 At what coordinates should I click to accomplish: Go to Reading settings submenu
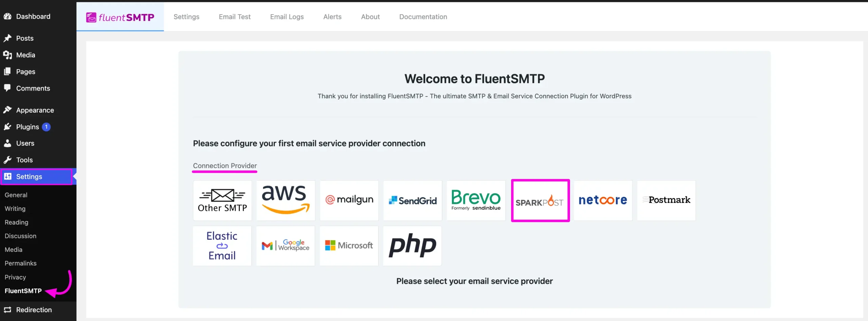[16, 222]
